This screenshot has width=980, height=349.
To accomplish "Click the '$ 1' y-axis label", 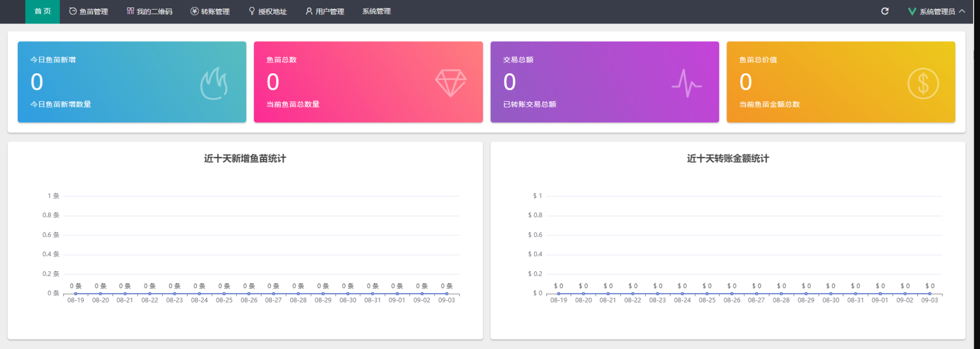I will point(537,196).
